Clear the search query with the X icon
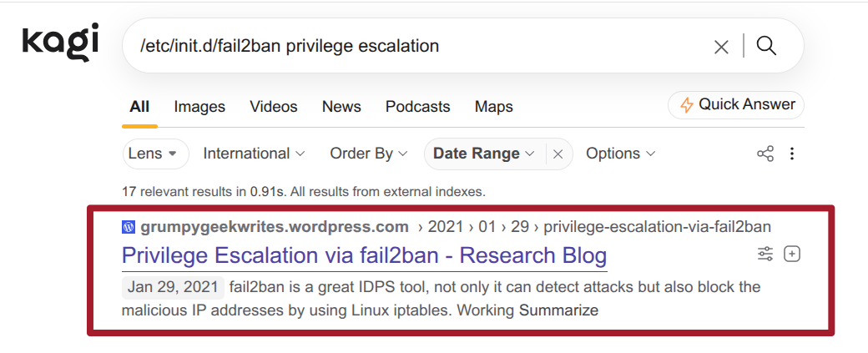The image size is (868, 353). pyautogui.click(x=721, y=47)
